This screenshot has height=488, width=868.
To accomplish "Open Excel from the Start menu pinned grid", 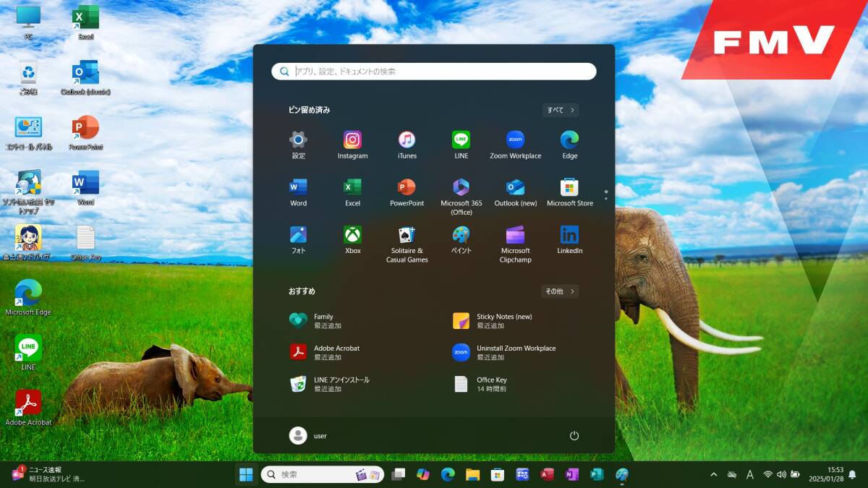I will tap(352, 192).
